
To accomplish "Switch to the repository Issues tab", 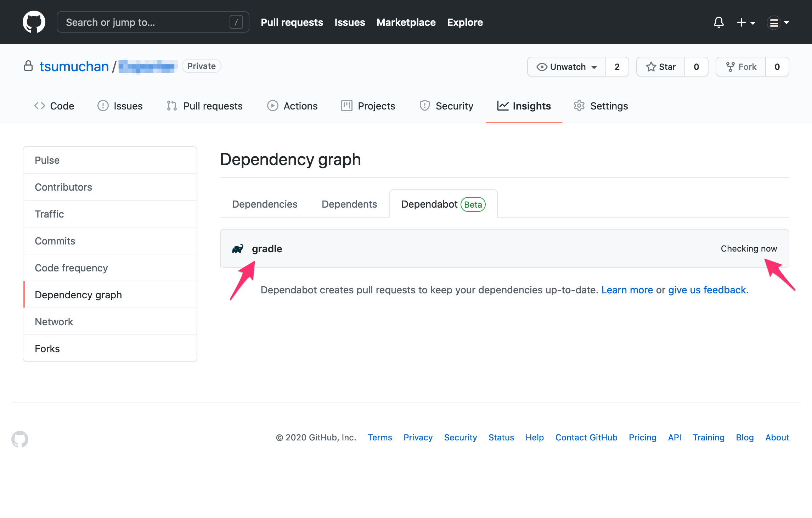I will (x=120, y=106).
